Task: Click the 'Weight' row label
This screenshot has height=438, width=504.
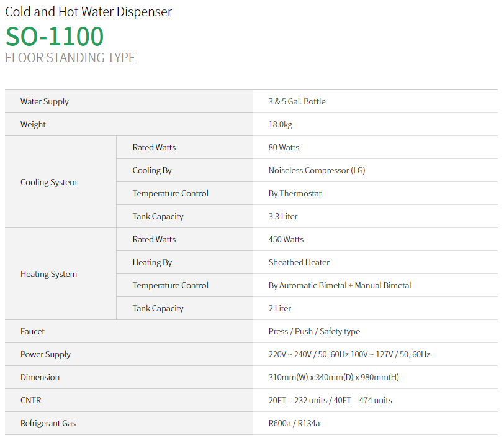Action: coord(33,124)
